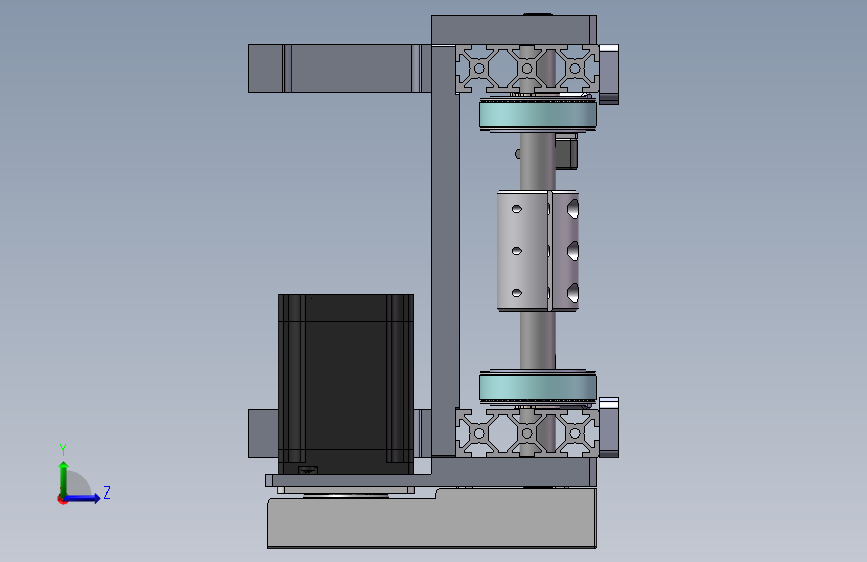Select the end cap on top extrusion
867x562 pixels.
tap(609, 74)
